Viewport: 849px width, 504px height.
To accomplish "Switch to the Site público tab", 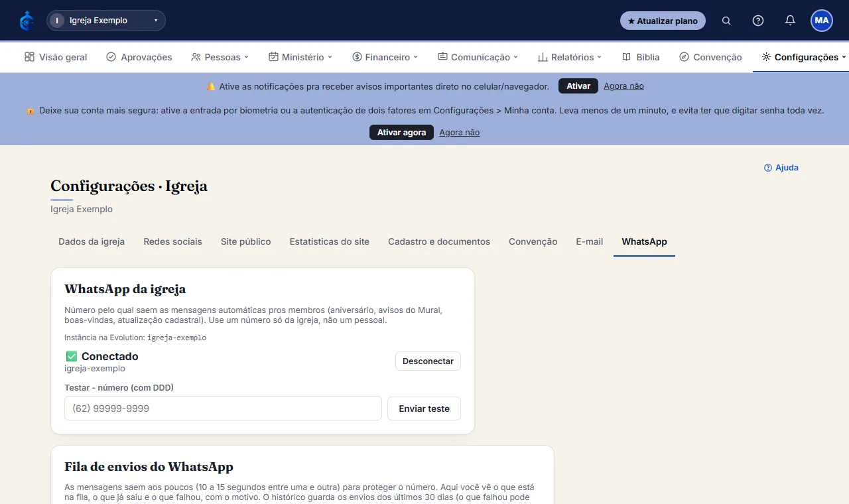I will [x=245, y=241].
